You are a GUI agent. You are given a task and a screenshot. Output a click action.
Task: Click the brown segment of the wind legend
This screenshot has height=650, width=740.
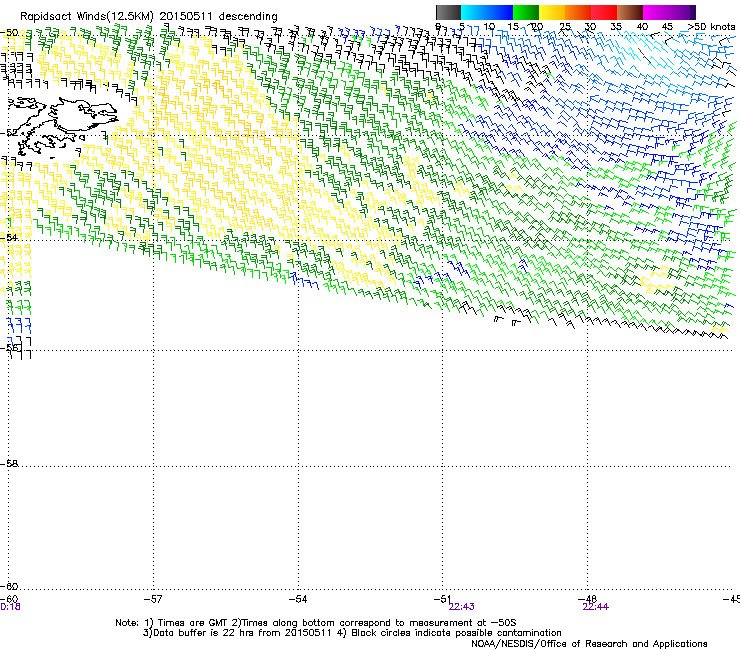(630, 12)
